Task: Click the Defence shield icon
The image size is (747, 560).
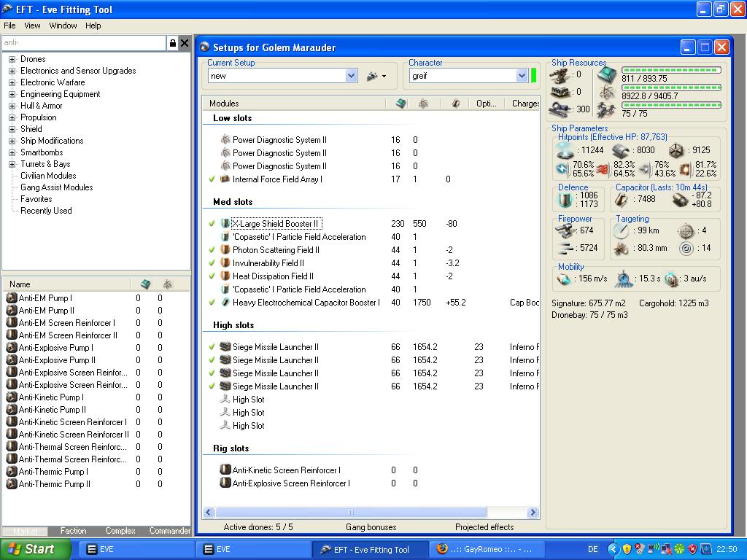Action: (x=565, y=200)
